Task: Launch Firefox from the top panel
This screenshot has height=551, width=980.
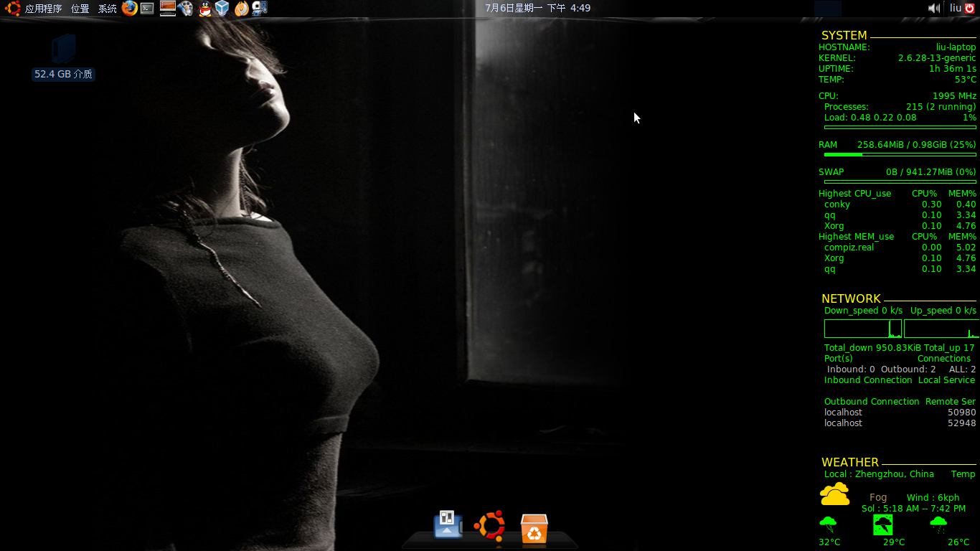Action: point(129,8)
